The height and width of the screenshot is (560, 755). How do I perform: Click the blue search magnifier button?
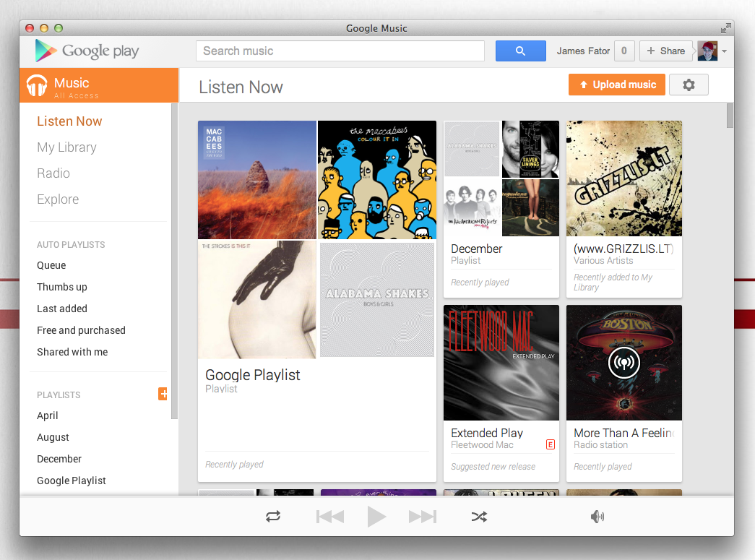click(x=520, y=51)
